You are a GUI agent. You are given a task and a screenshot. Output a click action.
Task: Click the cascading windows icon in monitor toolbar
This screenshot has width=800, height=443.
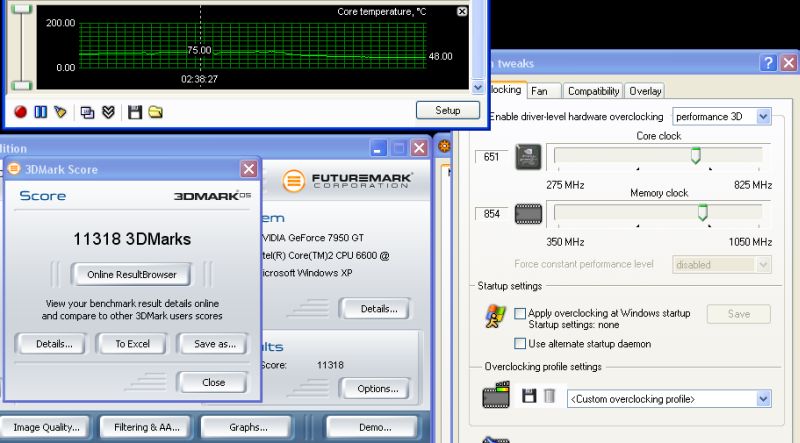pos(87,112)
